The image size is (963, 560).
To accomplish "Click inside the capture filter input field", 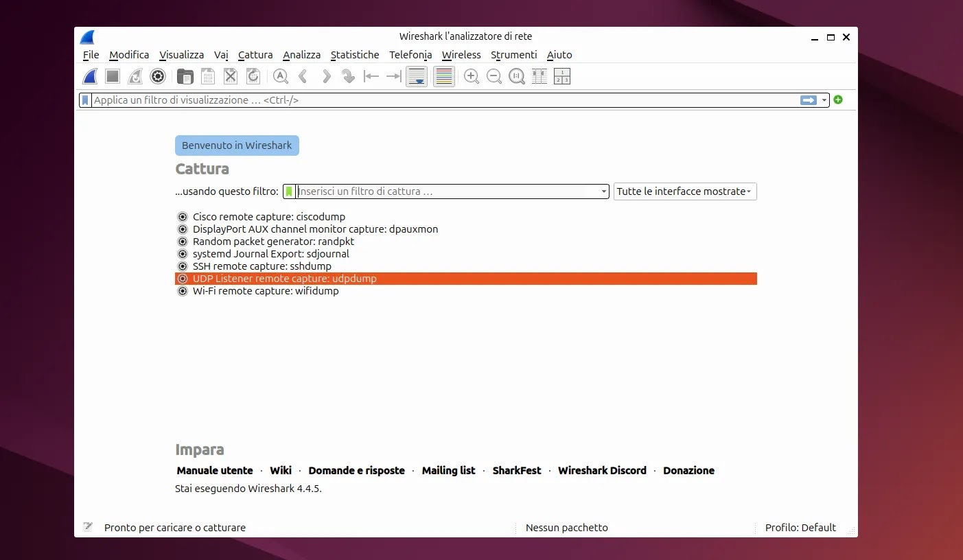I will click(x=447, y=191).
